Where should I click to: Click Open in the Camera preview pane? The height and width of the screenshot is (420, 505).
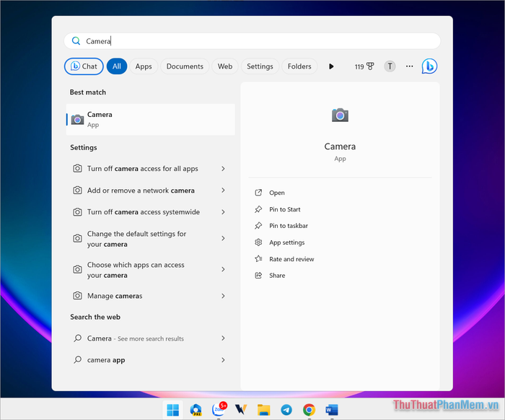coord(277,193)
